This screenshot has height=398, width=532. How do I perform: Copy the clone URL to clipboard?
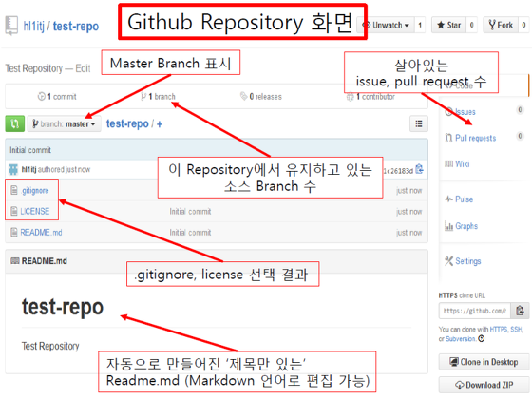(520, 311)
